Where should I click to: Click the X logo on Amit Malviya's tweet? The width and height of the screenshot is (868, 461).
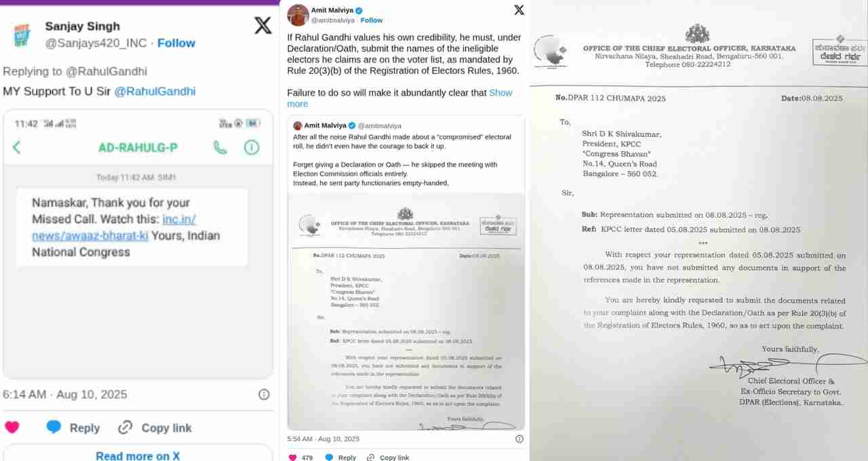(x=519, y=9)
